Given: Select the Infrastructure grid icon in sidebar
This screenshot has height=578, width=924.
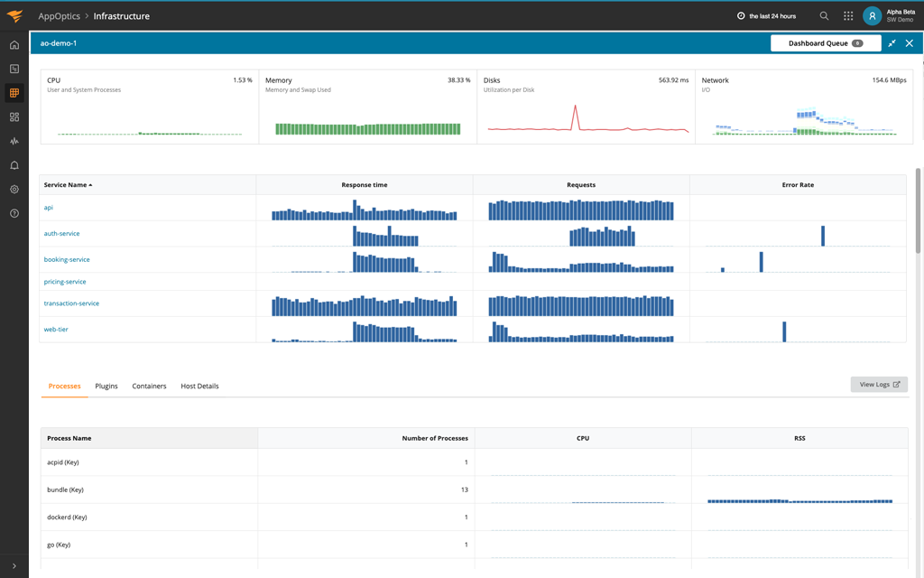Looking at the screenshot, I should [14, 93].
